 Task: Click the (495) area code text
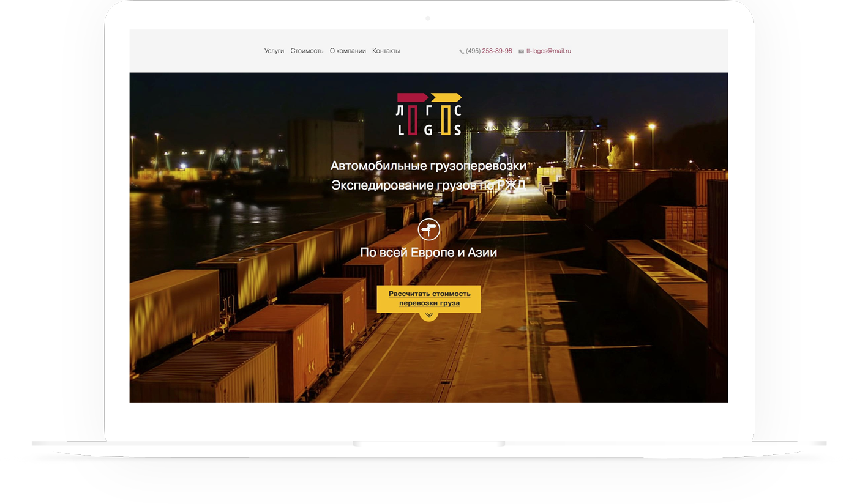coord(473,51)
